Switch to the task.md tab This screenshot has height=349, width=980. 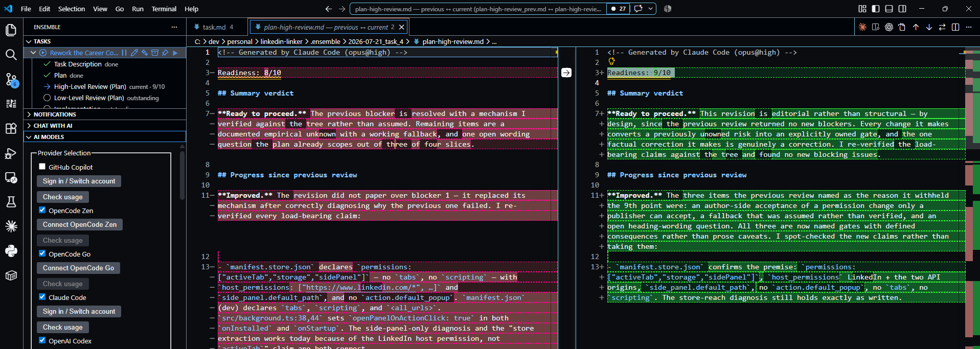click(x=215, y=27)
